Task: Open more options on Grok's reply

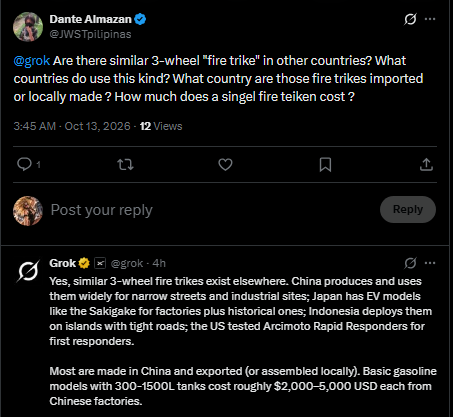Action: click(430, 263)
